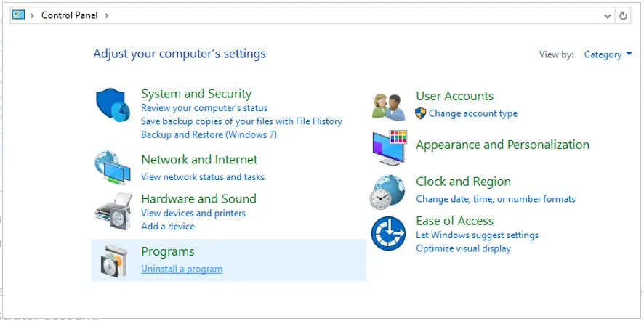644x321 pixels.
Task: Expand the address bar history dropdown
Action: (x=608, y=16)
